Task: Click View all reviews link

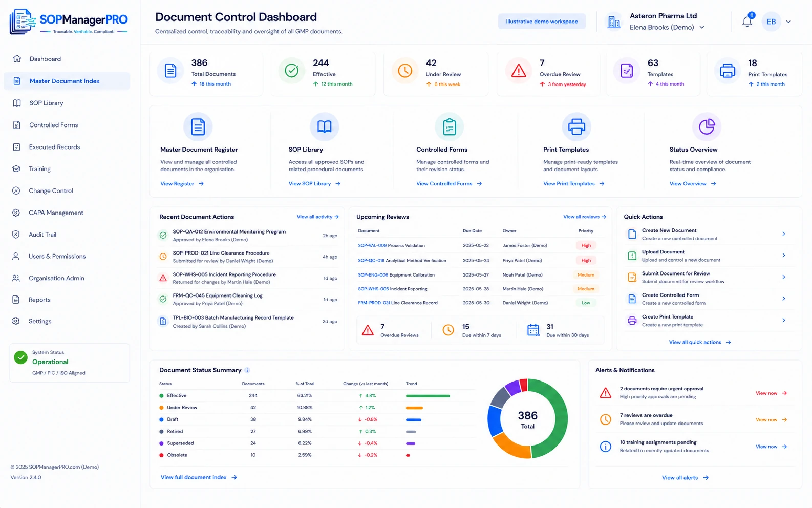Action: pos(584,217)
